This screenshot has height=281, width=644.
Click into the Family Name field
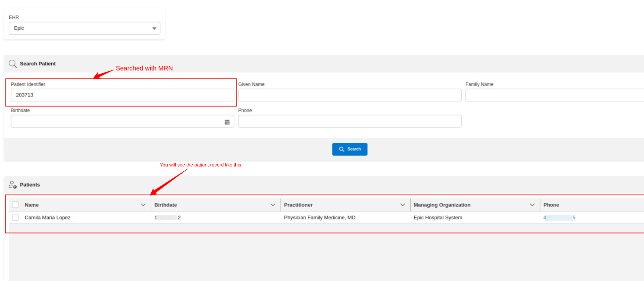[554, 95]
